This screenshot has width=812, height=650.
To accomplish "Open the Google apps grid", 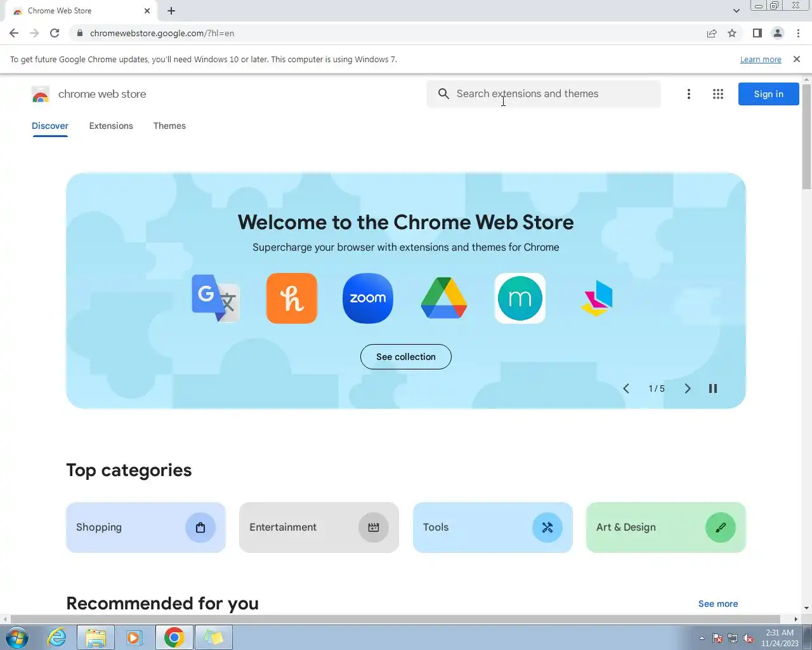I will (718, 94).
